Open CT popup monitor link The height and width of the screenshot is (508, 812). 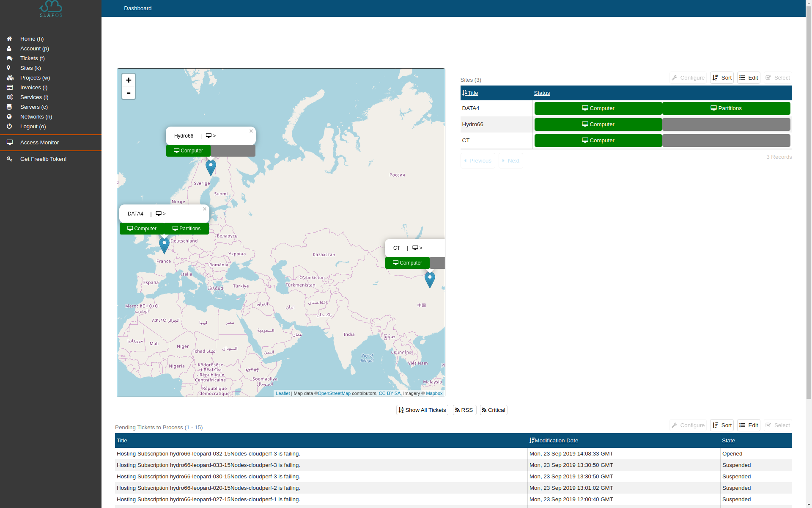tap(417, 248)
